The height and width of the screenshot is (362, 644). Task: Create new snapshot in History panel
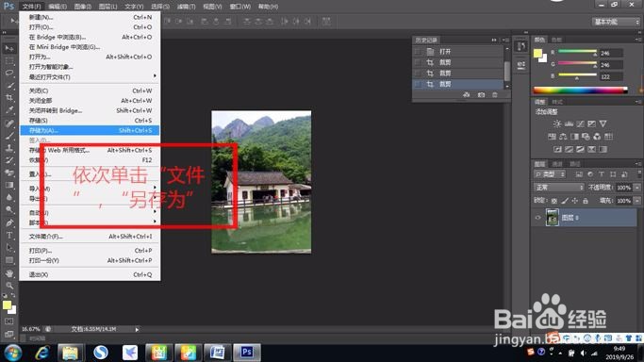(x=481, y=95)
